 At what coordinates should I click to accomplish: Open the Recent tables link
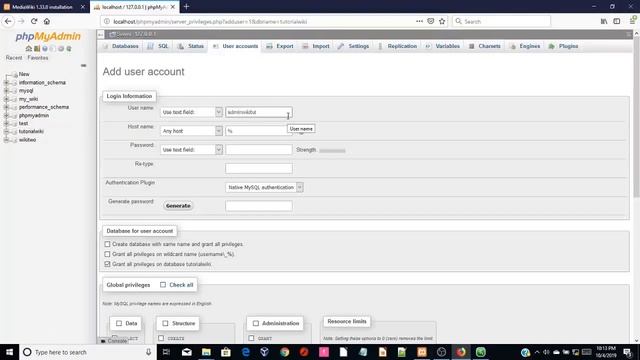pyautogui.click(x=14, y=58)
